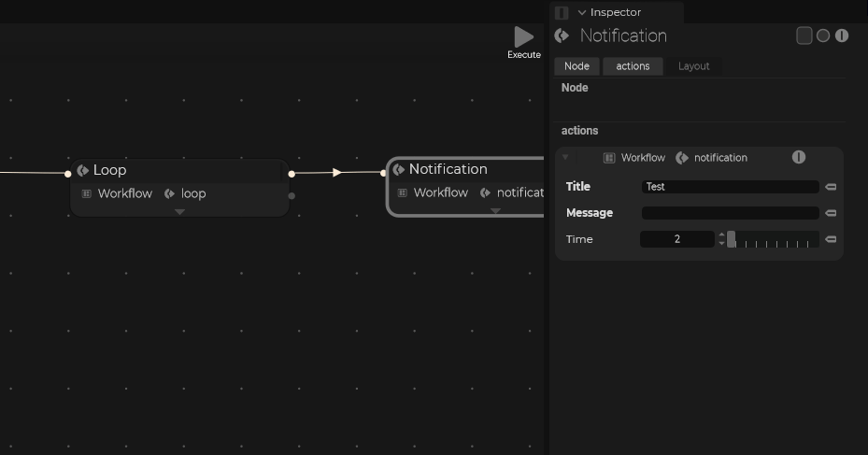This screenshot has height=455, width=868.
Task: Collapse the notification action section triangle
Action: pyautogui.click(x=565, y=157)
